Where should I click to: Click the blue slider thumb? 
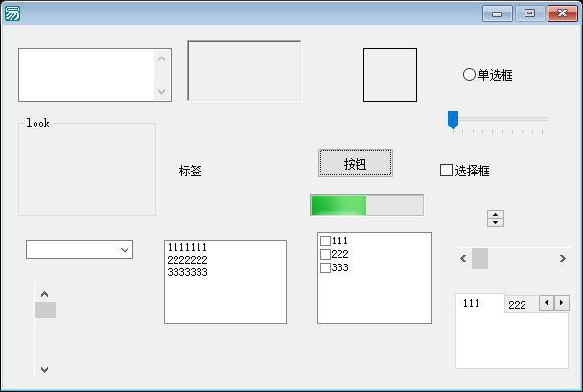tap(453, 120)
